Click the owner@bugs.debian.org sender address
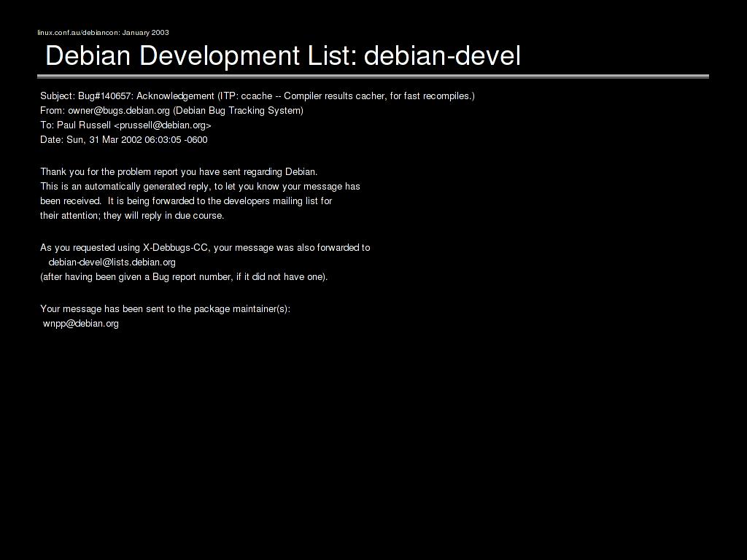This screenshot has height=560, width=747. tap(119, 111)
